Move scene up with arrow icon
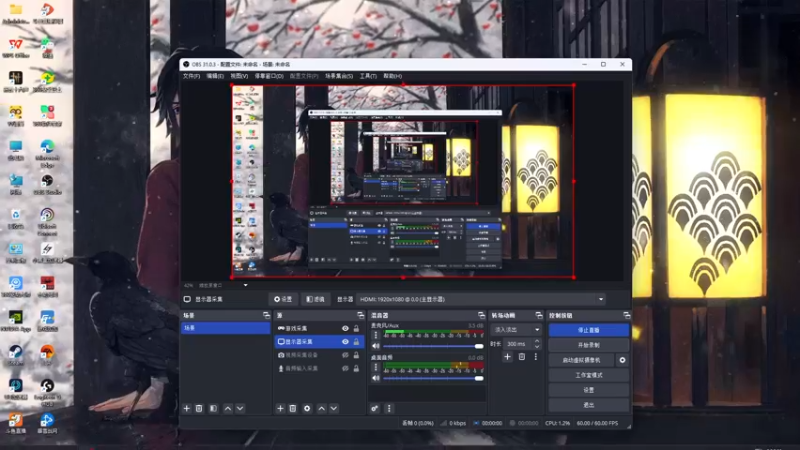Image resolution: width=800 pixels, height=450 pixels. tap(228, 409)
